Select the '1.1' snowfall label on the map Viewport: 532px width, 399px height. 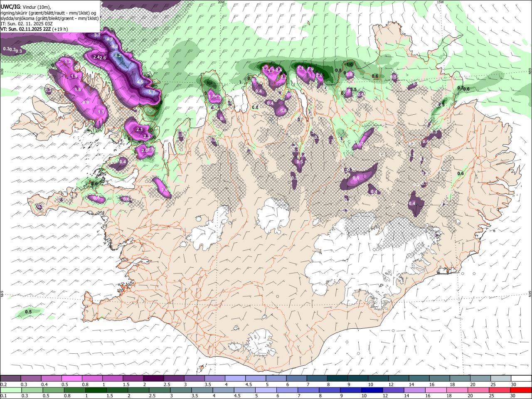(101, 112)
